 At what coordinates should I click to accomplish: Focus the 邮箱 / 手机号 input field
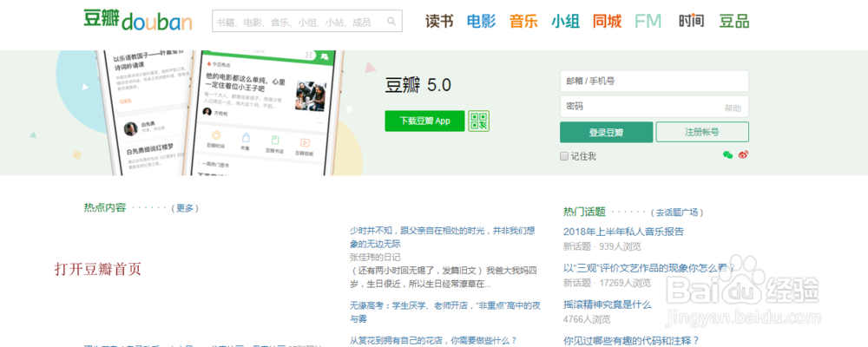(x=654, y=81)
